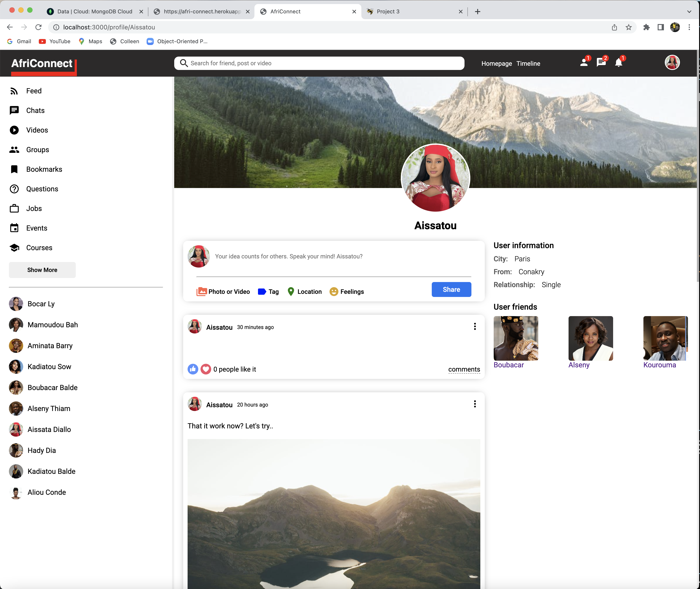Click the red heart reaction icon
700x589 pixels.
(206, 369)
